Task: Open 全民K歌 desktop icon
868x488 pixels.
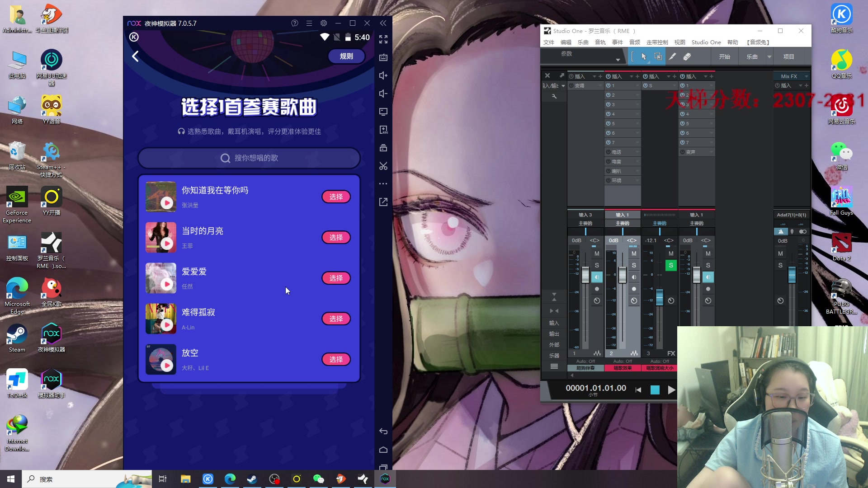Action: click(x=52, y=292)
